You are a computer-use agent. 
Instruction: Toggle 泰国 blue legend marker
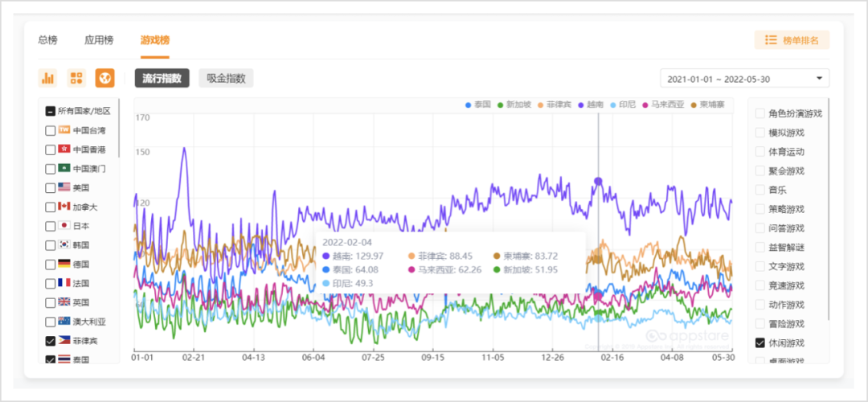pyautogui.click(x=469, y=105)
